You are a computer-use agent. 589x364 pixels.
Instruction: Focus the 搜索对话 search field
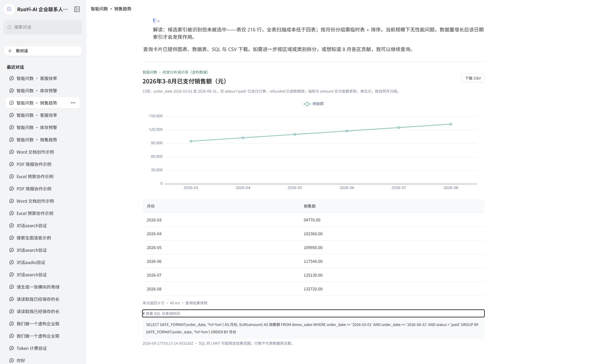tap(43, 27)
